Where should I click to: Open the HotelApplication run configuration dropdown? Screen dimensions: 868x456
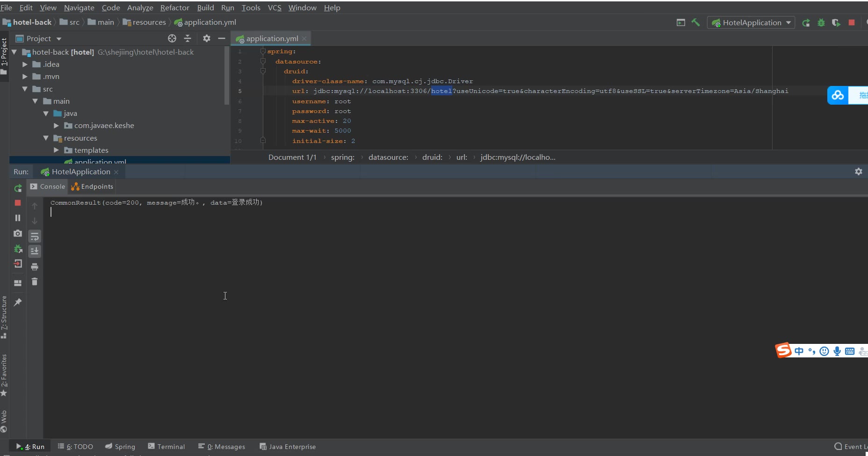pos(752,22)
